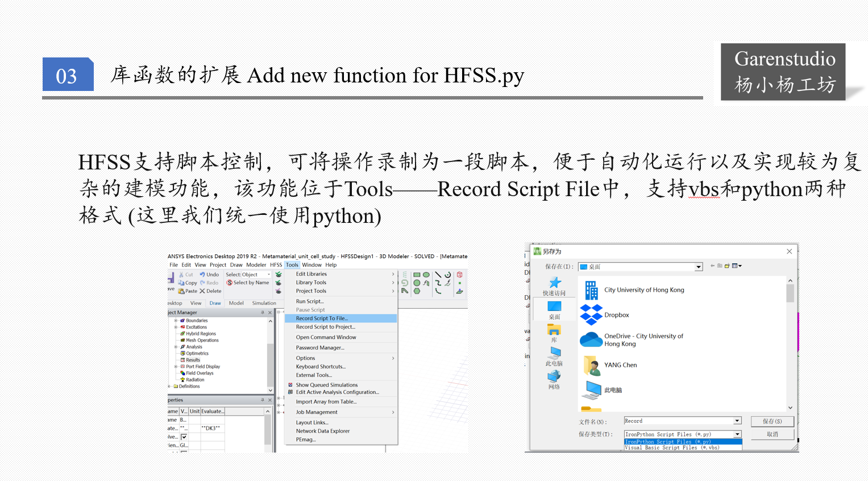Viewport: 868px width, 481px height.
Task: Open the 保存类型 file type dropdown arrow
Action: coord(737,434)
